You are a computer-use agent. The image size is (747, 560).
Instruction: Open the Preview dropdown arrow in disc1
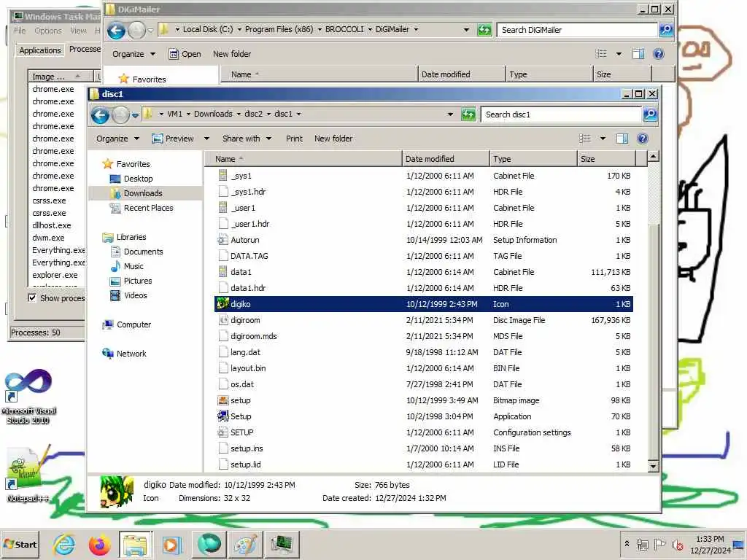coord(206,139)
